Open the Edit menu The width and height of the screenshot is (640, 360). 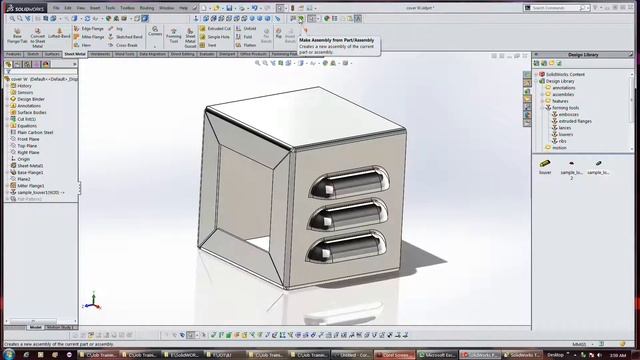click(68, 8)
